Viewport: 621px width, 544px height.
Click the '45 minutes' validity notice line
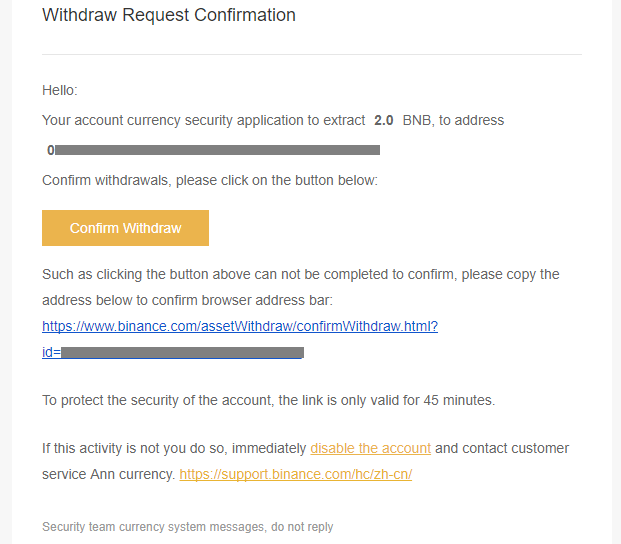269,400
